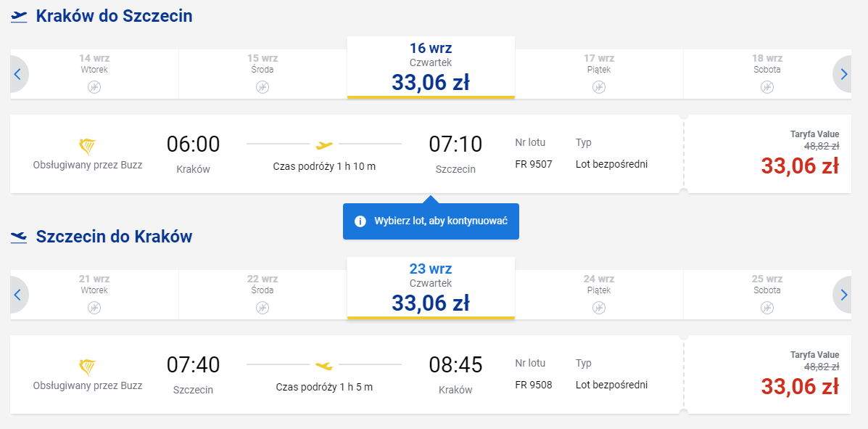Select 18 wrz Sobota date tab
This screenshot has width=868, height=429.
pos(766,74)
